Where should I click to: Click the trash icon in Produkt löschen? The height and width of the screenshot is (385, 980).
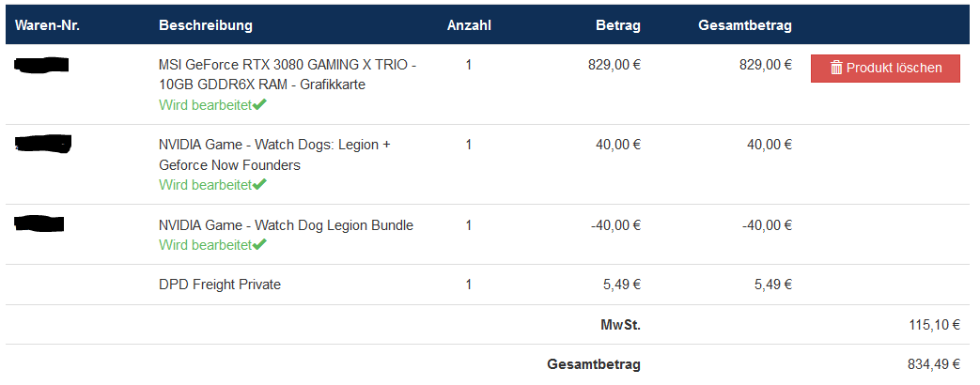[836, 69]
